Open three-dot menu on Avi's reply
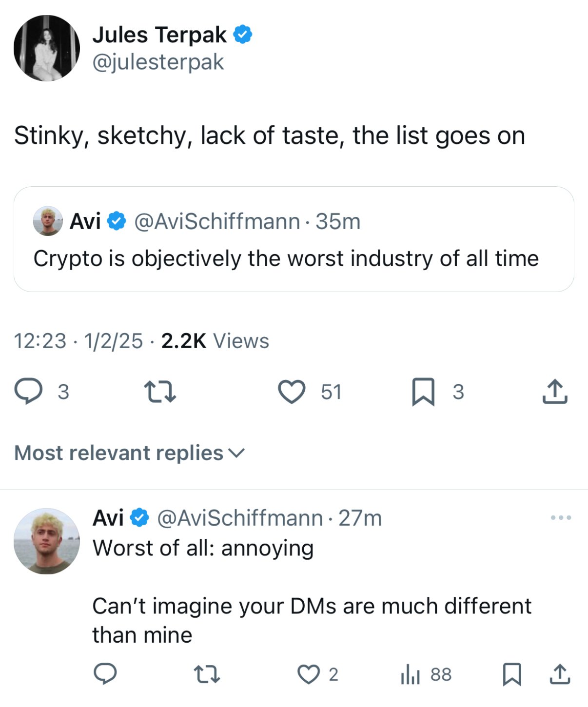Image resolution: width=588 pixels, height=707 pixels. point(561,517)
